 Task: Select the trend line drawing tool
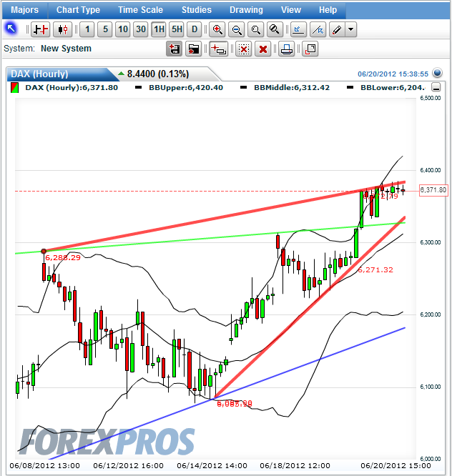(x=318, y=29)
